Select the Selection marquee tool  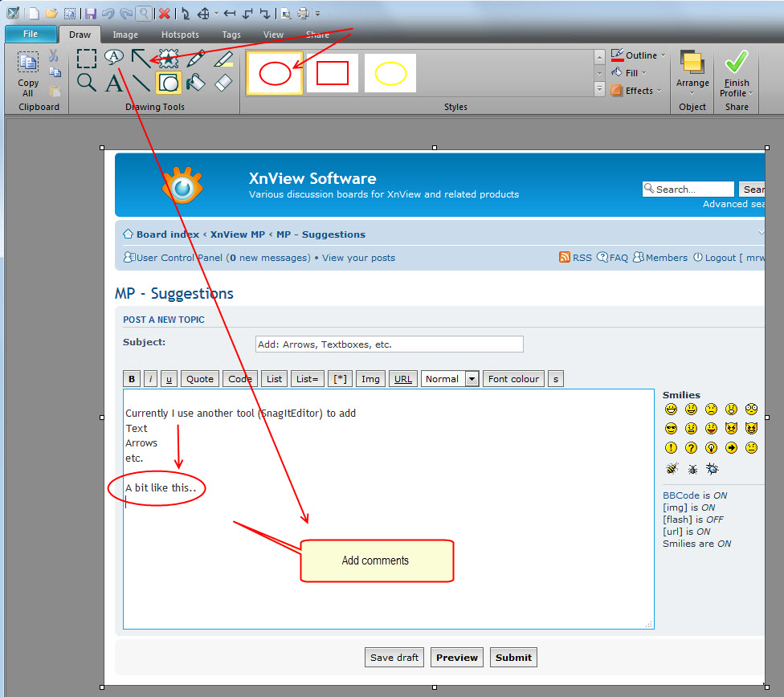[87, 59]
